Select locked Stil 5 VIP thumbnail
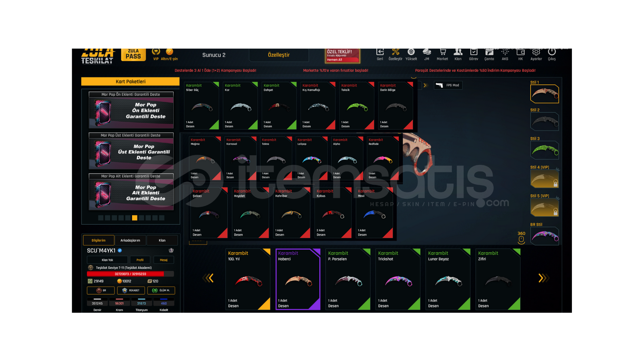Viewport: 644px width, 362px height. point(544,207)
